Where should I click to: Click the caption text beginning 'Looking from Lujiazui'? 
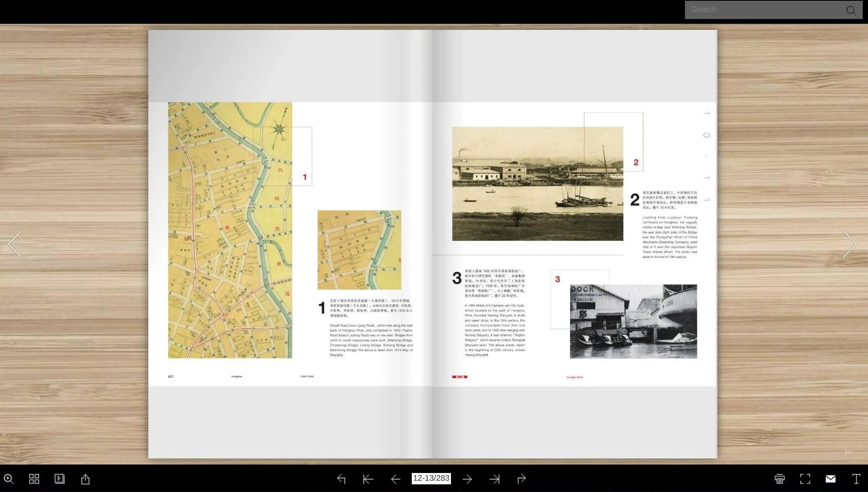point(670,237)
